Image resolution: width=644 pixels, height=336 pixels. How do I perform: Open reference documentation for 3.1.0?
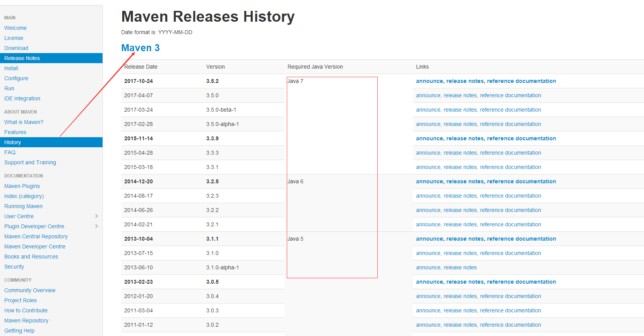point(510,253)
